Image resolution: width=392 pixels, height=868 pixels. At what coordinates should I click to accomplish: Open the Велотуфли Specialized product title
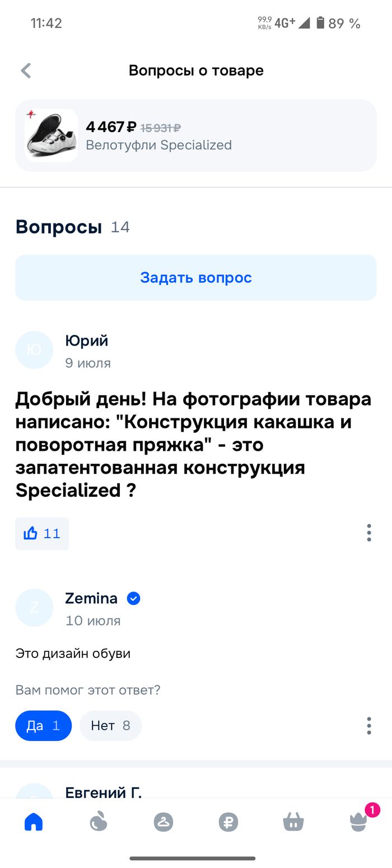coord(158,145)
